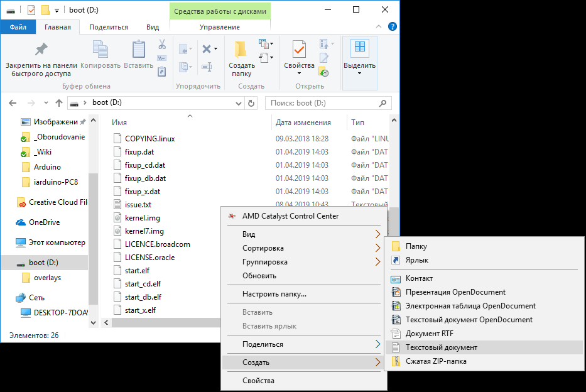
Task: Click the Pin to Quick Access icon
Action: [x=41, y=50]
